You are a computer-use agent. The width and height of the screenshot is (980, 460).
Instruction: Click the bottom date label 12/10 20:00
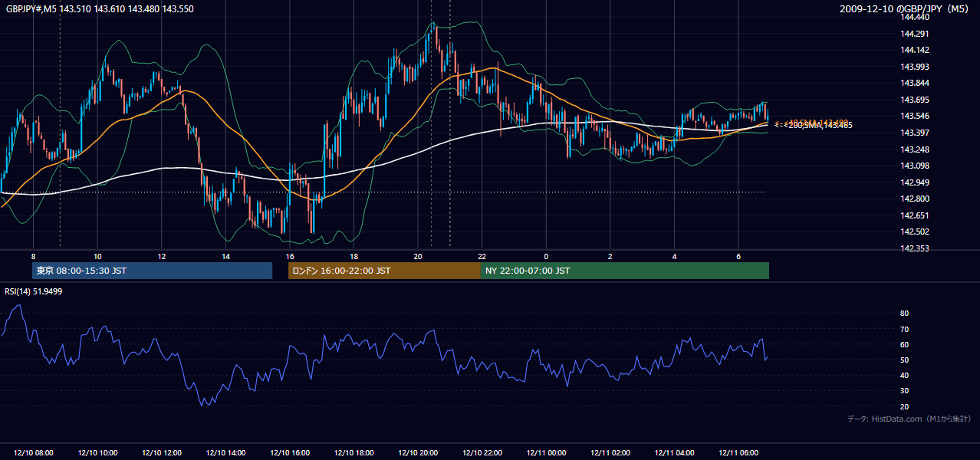click(418, 453)
